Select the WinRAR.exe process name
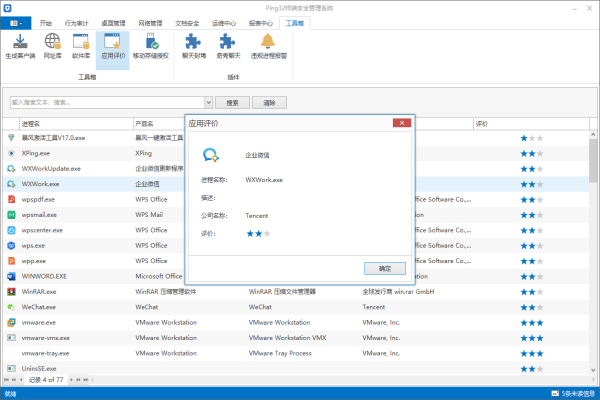Viewport: 600px width, 400px height. 39,292
